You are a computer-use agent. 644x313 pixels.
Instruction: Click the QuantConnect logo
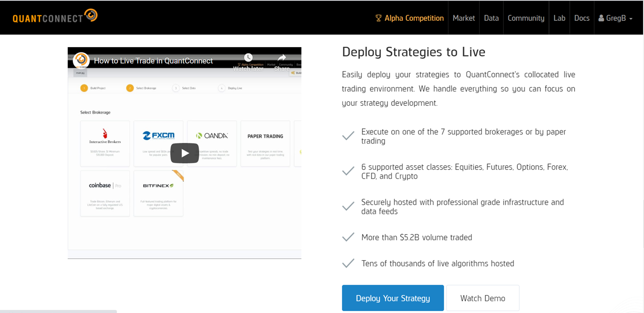[55, 17]
